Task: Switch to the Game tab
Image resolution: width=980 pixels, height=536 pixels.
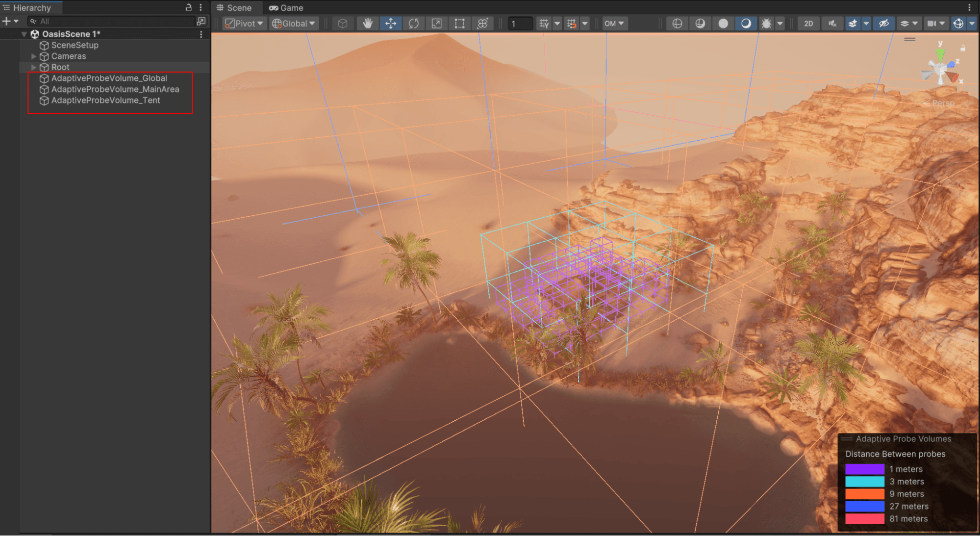Action: click(286, 8)
